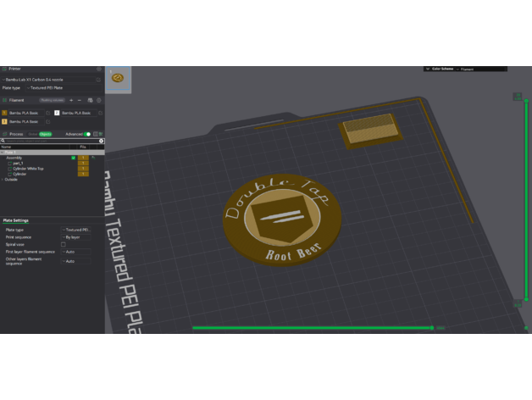
Task: Switch process to Global tab
Action: [33, 134]
